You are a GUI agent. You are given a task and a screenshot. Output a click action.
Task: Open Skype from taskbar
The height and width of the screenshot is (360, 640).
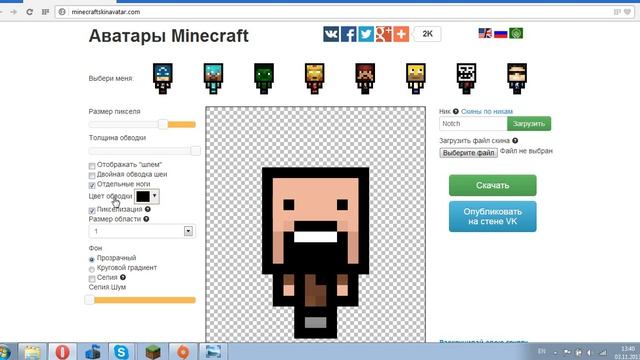121,351
